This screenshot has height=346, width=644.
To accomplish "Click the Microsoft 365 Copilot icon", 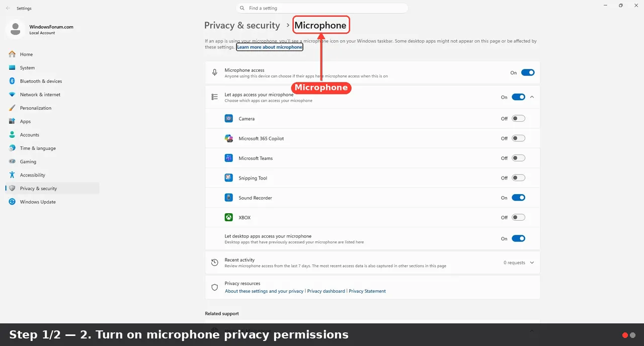I will coord(229,138).
